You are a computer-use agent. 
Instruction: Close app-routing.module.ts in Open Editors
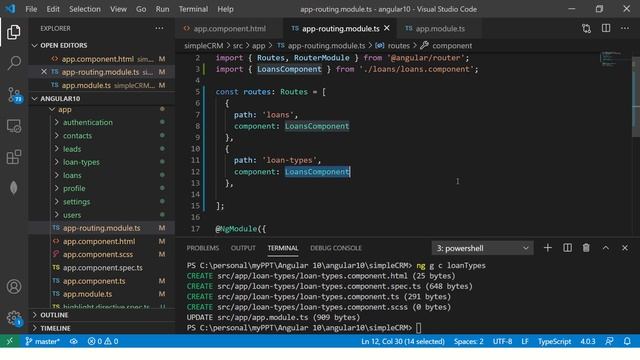click(44, 72)
